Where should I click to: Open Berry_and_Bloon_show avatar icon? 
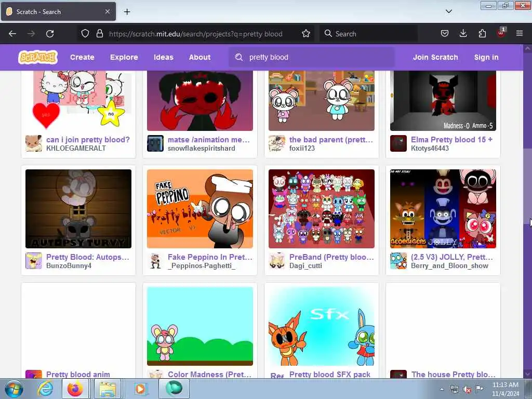tap(398, 261)
